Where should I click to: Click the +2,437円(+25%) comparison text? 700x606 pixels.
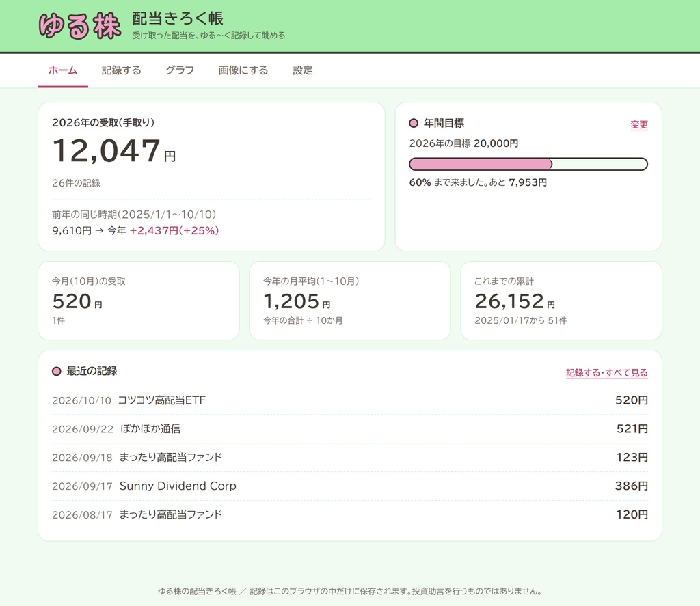(174, 230)
